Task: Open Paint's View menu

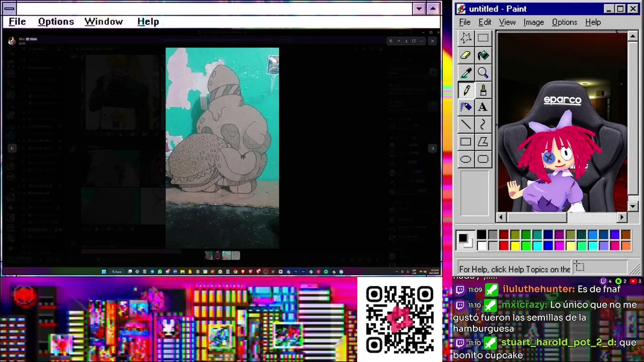Action: [507, 22]
